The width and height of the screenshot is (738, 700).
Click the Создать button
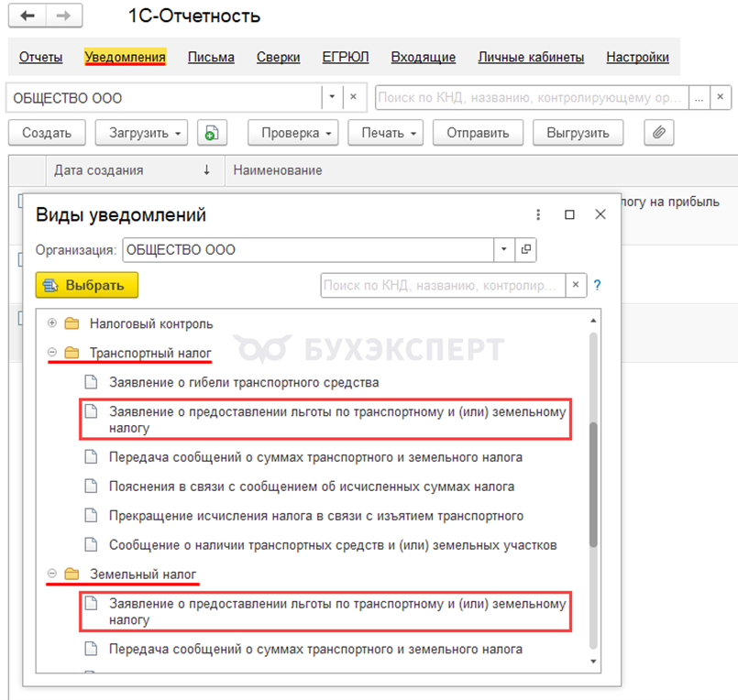[x=47, y=133]
